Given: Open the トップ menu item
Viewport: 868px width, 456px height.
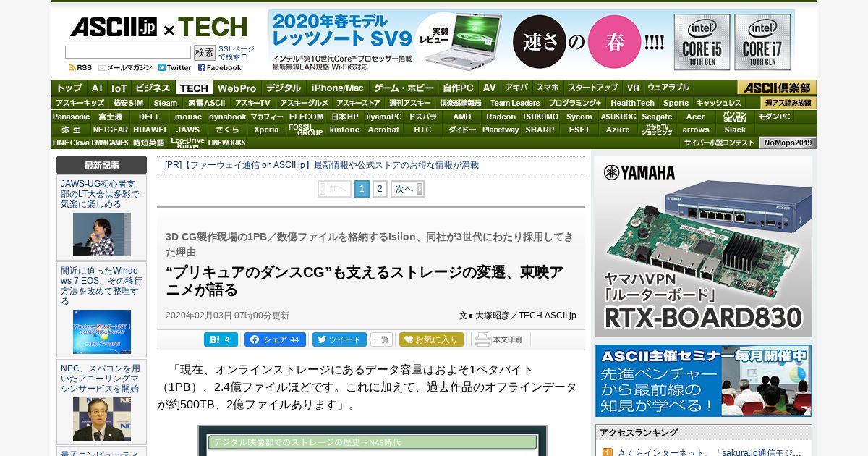Looking at the screenshot, I should coord(69,88).
